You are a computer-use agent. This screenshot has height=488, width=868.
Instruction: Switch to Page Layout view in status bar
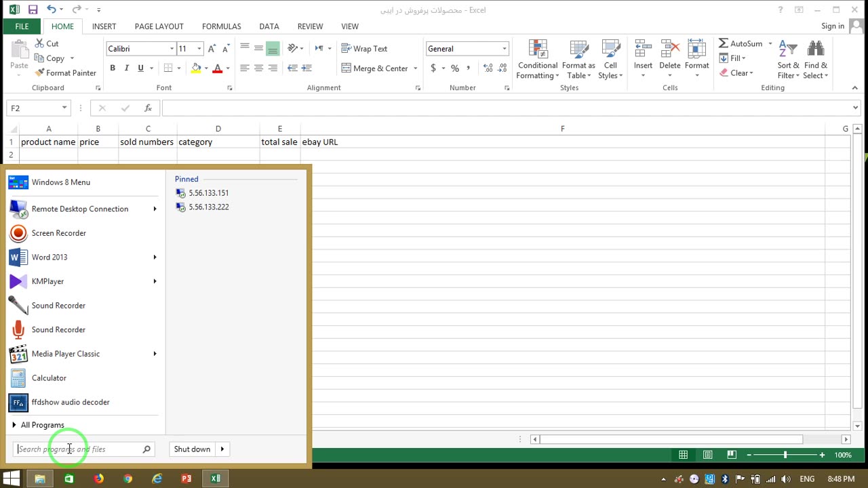tap(707, 455)
